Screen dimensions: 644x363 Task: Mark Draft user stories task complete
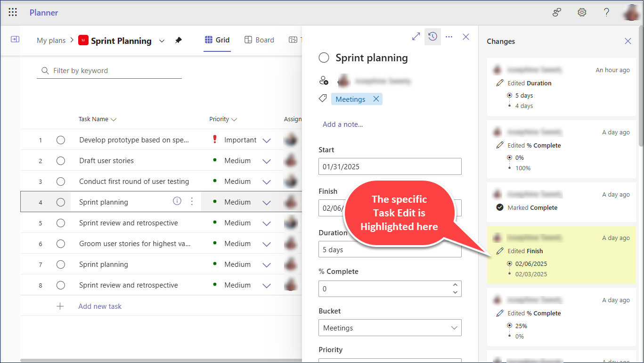pos(61,161)
